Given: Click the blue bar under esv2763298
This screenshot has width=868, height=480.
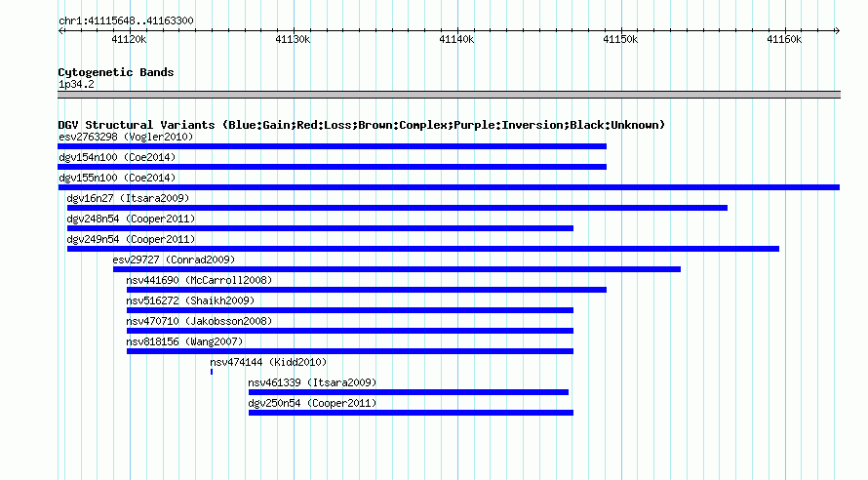Looking at the screenshot, I should 333,146.
